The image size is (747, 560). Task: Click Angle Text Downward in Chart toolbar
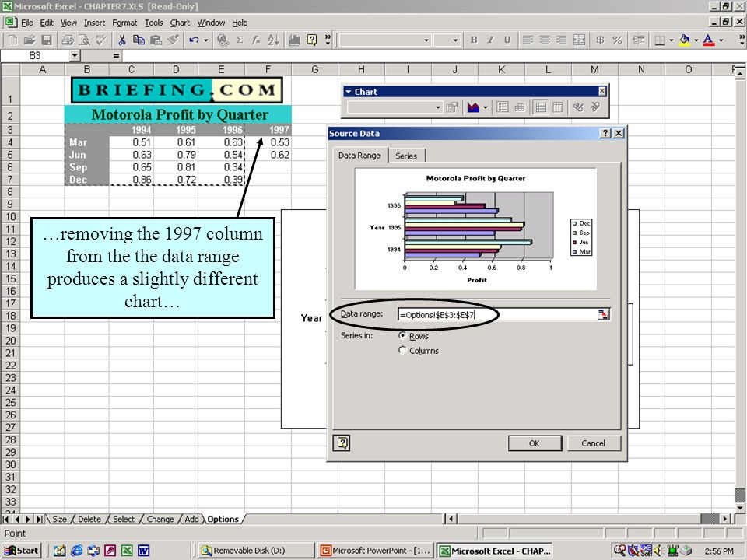tap(578, 107)
